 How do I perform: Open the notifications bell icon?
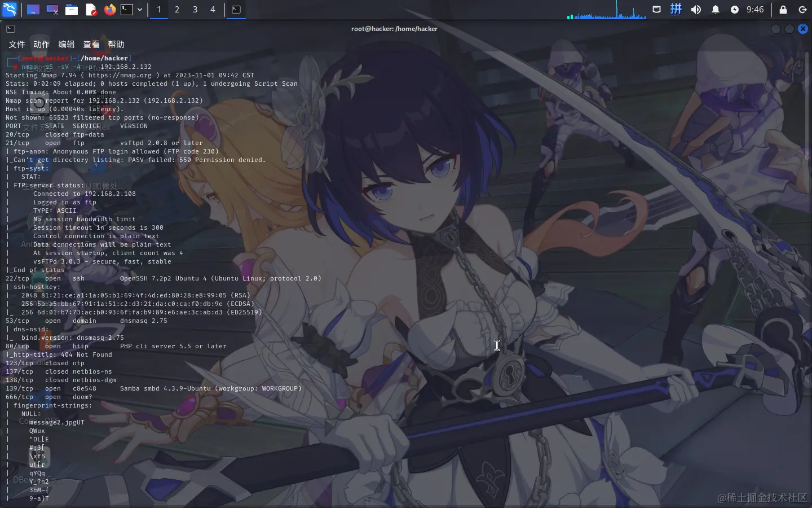[x=716, y=10]
